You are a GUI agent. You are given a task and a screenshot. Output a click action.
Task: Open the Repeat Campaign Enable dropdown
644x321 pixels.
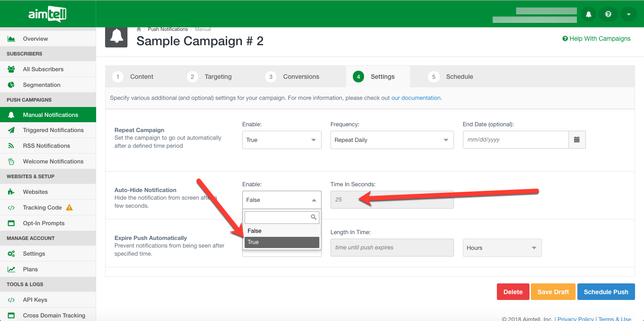(x=282, y=140)
